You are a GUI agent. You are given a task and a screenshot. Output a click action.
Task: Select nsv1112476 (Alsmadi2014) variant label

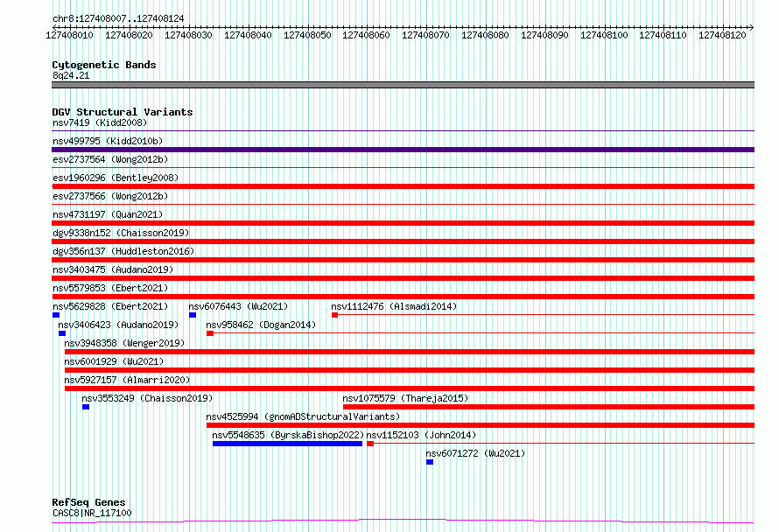[394, 306]
